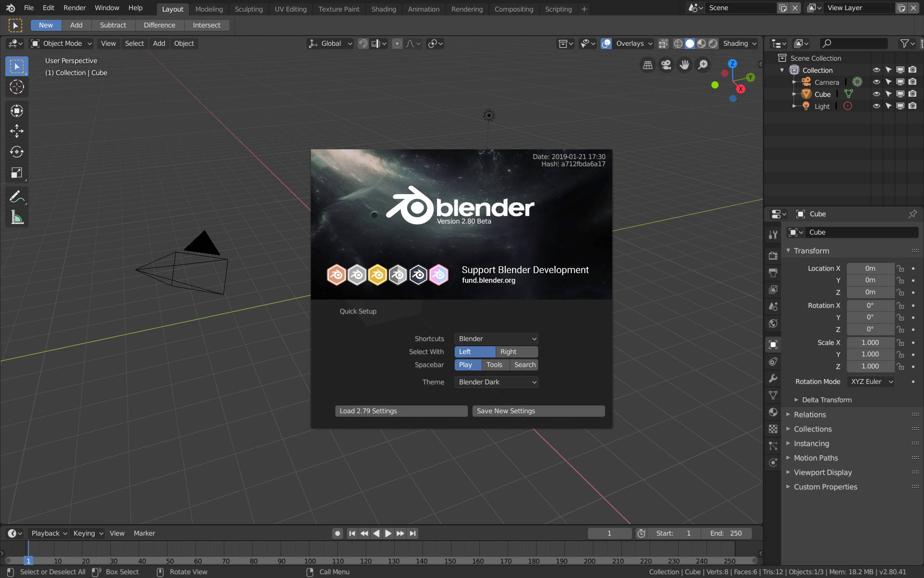
Task: Click the Rotation X value field
Action: (x=870, y=305)
